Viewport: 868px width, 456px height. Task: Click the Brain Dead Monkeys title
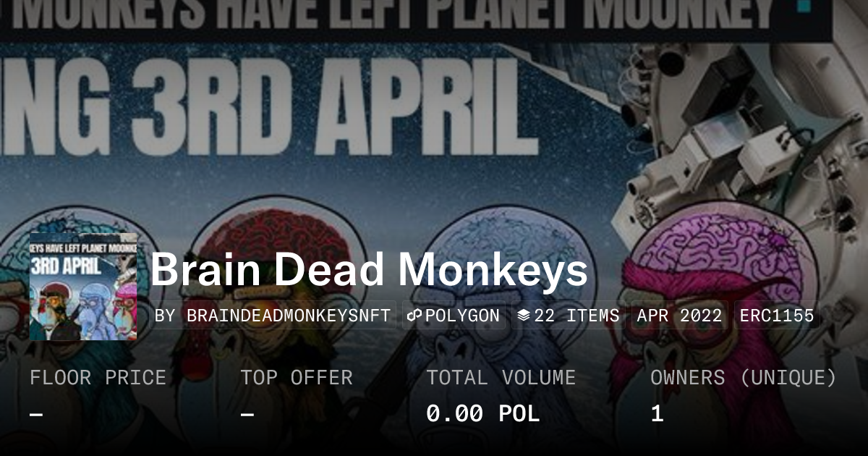(369, 269)
